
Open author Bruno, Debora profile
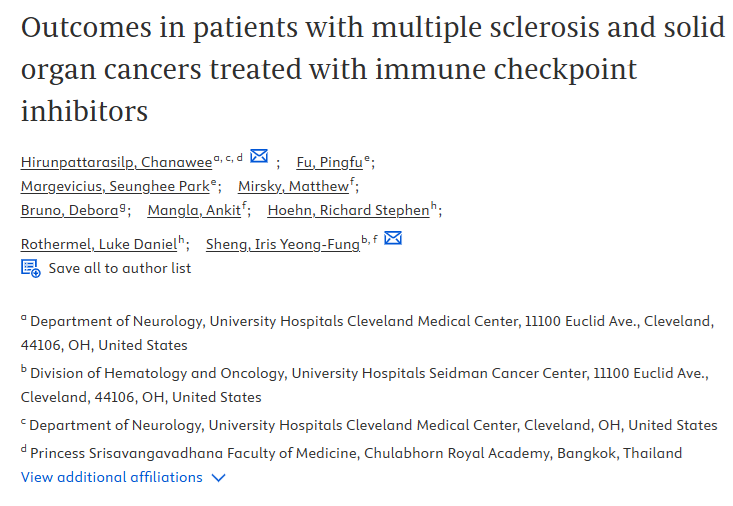(70, 210)
